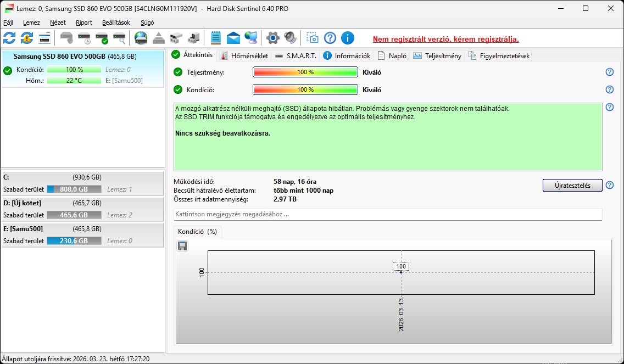Switch to the Figyelmeztetések tab
The height and width of the screenshot is (364, 624).
click(x=499, y=55)
